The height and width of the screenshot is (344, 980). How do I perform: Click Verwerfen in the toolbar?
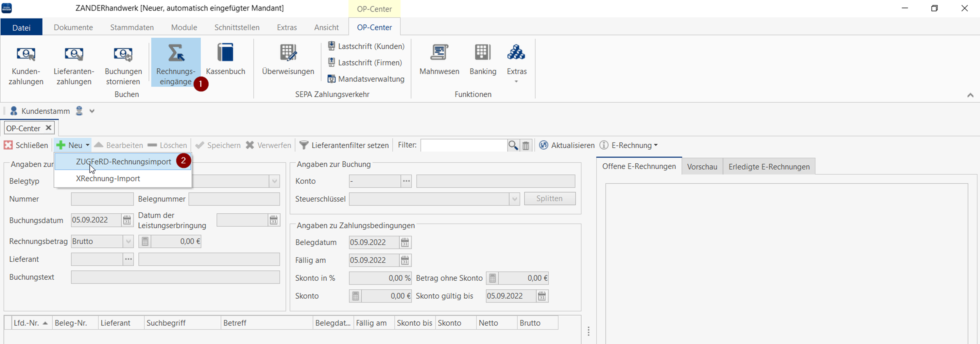click(268, 145)
